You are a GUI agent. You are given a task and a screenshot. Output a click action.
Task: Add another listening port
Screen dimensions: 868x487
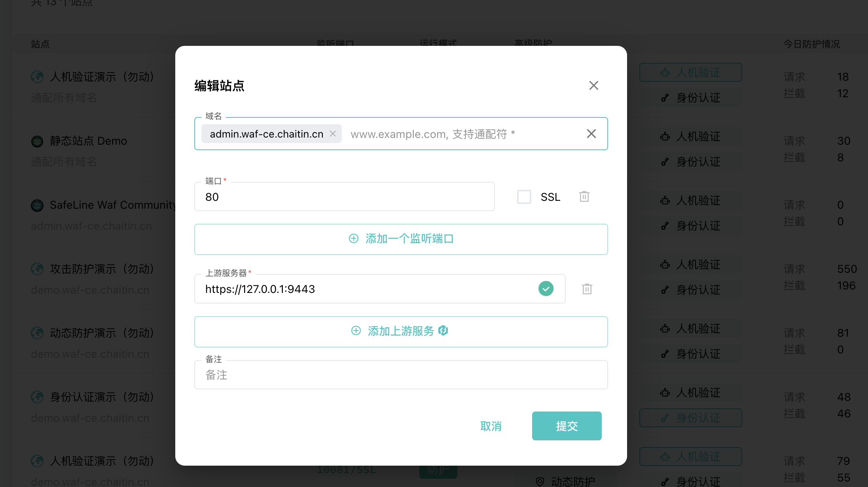pos(401,239)
